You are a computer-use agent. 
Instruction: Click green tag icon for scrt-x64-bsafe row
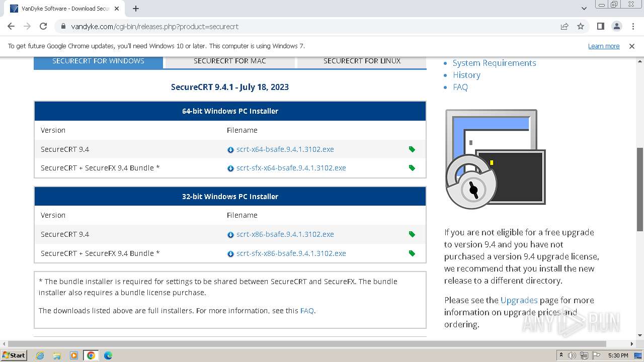click(412, 149)
